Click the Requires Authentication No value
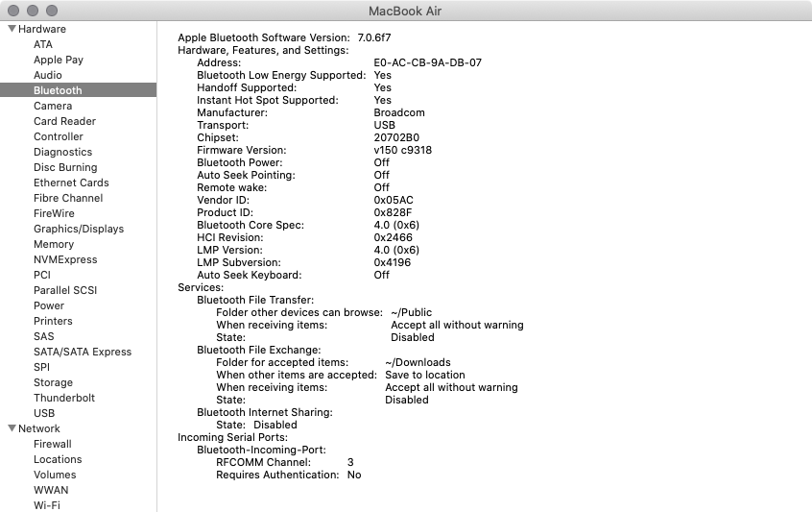 tap(354, 475)
